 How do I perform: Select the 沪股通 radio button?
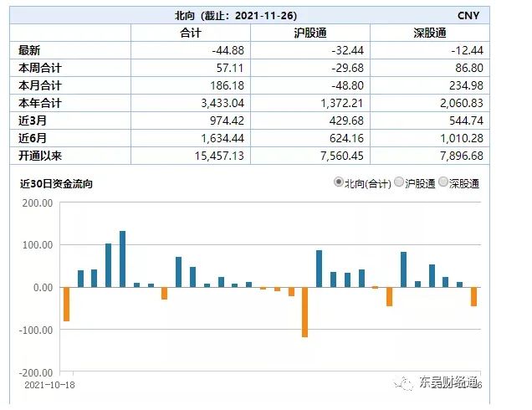tap(399, 182)
